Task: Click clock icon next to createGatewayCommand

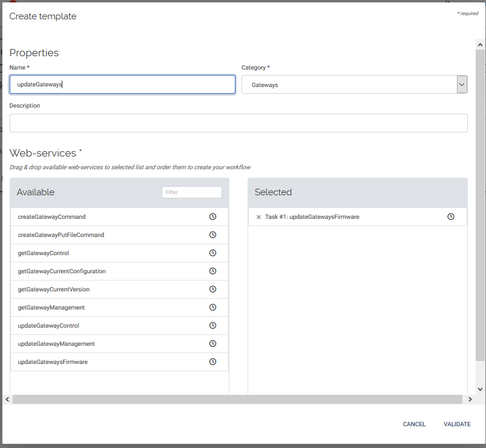Action: pyautogui.click(x=212, y=216)
